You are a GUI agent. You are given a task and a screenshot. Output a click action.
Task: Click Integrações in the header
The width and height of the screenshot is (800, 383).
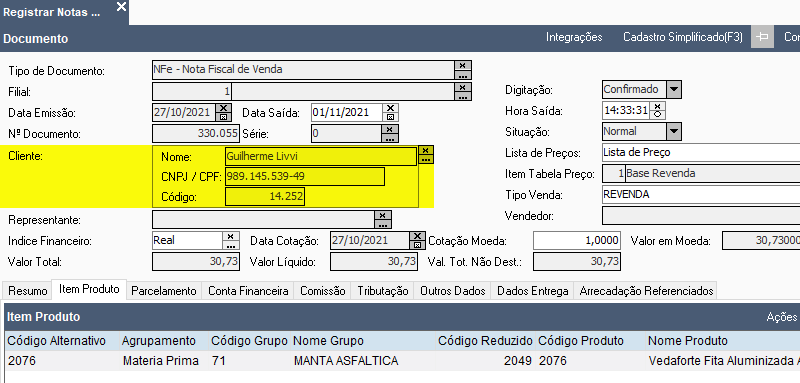(574, 37)
